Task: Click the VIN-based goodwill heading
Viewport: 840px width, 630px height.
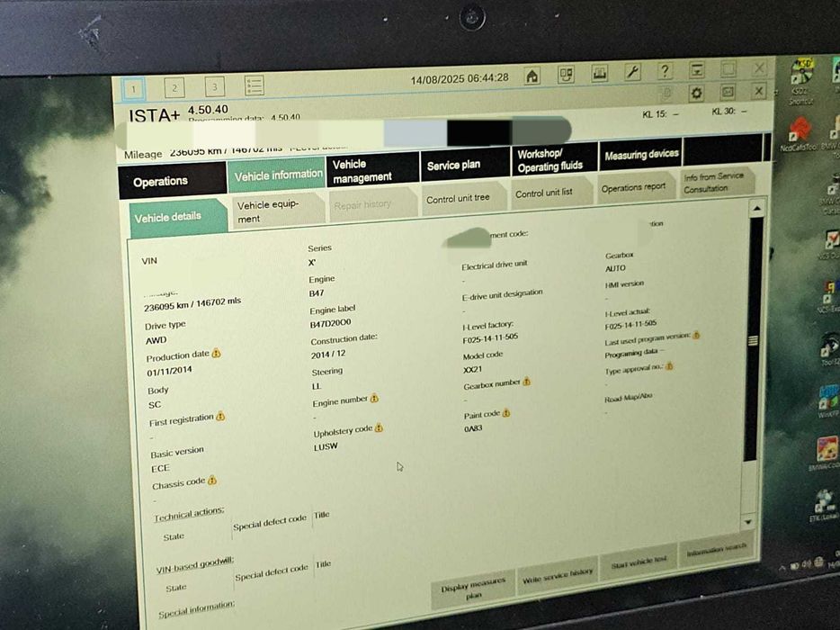Action: (195, 564)
